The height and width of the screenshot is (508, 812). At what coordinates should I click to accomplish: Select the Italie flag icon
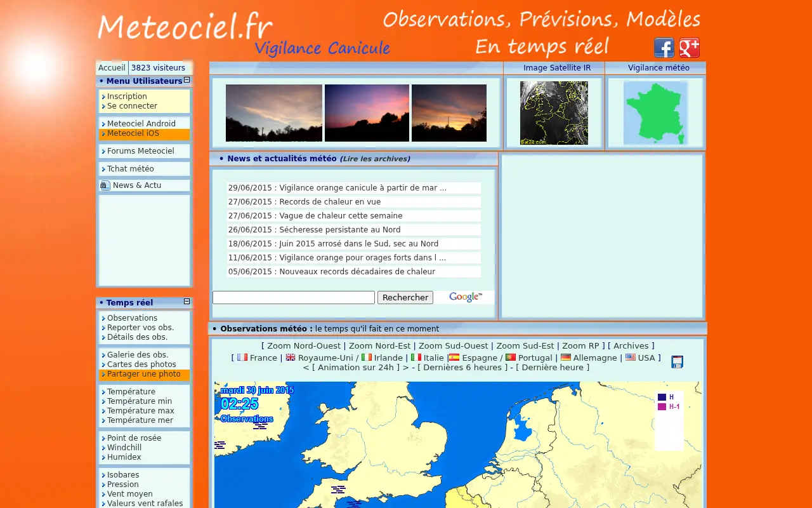pyautogui.click(x=416, y=358)
